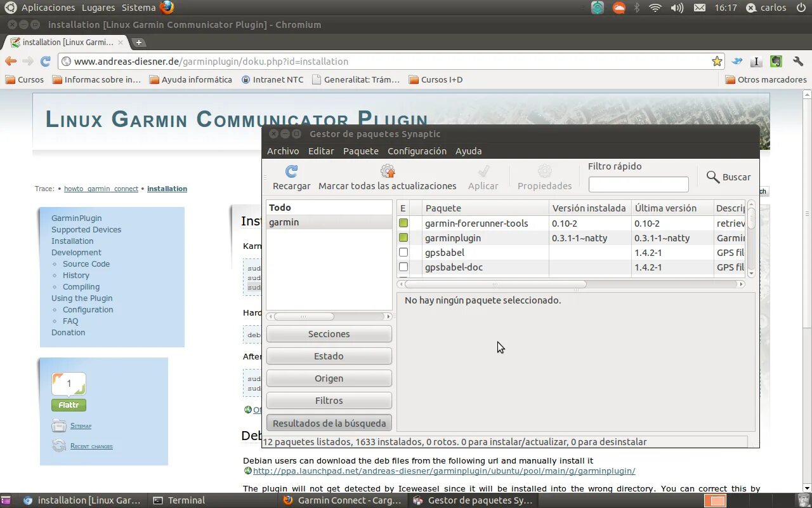Open the Ayuda menu in Synaptic

point(469,151)
